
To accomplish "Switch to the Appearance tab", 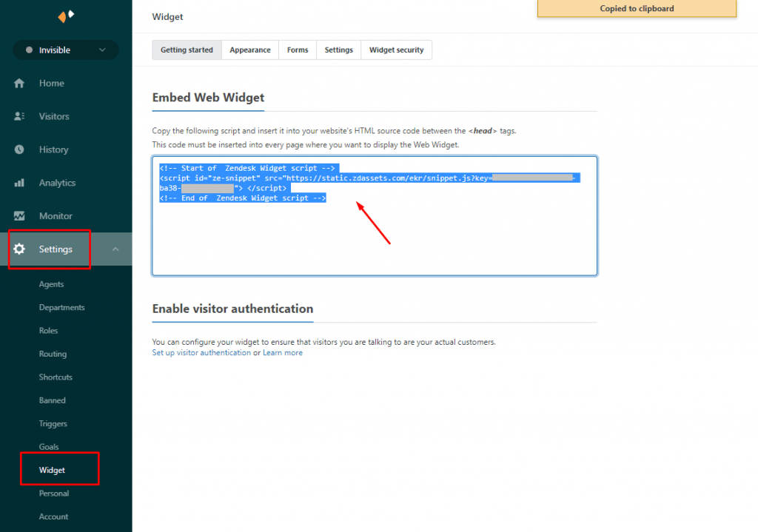I will click(249, 50).
